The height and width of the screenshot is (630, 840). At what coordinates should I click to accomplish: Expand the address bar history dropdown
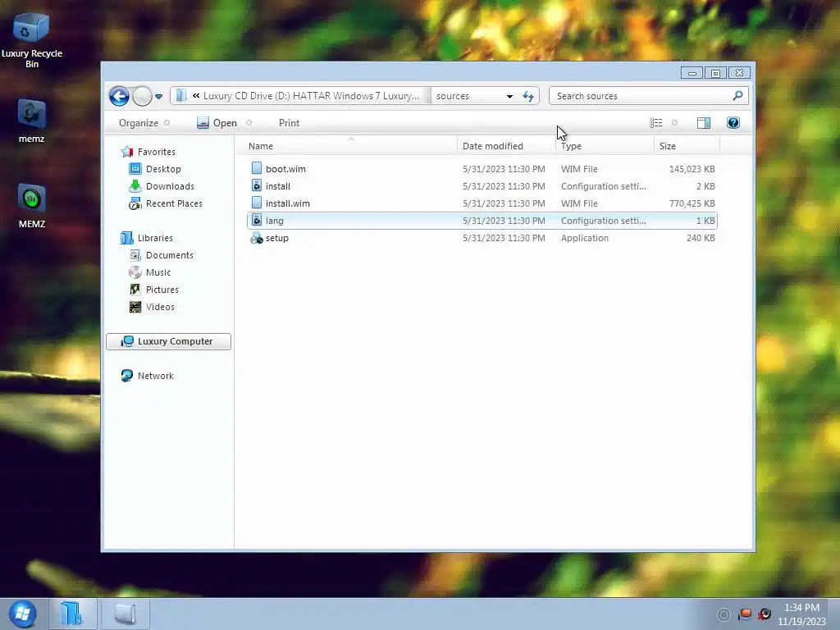pos(509,97)
